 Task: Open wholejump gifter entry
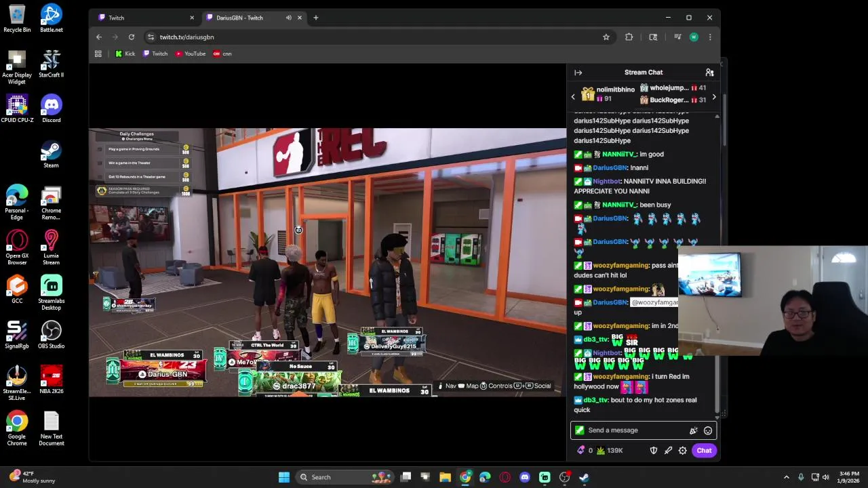(673, 88)
